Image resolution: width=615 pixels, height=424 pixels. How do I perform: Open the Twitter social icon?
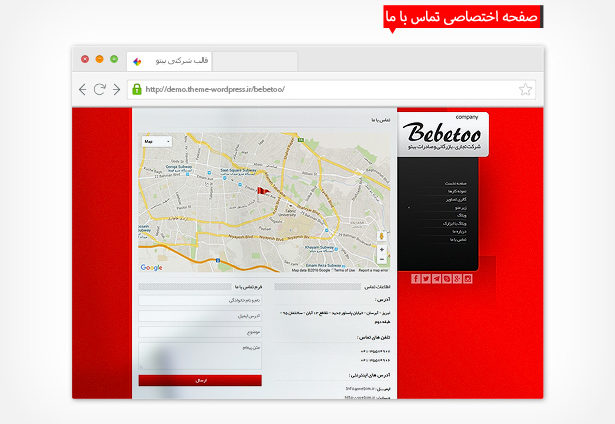(x=426, y=278)
